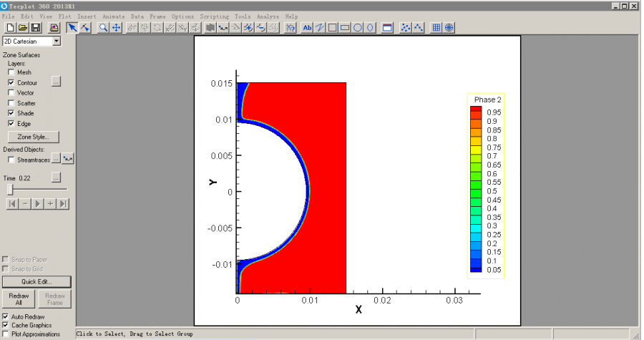The image size is (644, 340).
Task: Open the Scripting menu
Action: pos(213,16)
